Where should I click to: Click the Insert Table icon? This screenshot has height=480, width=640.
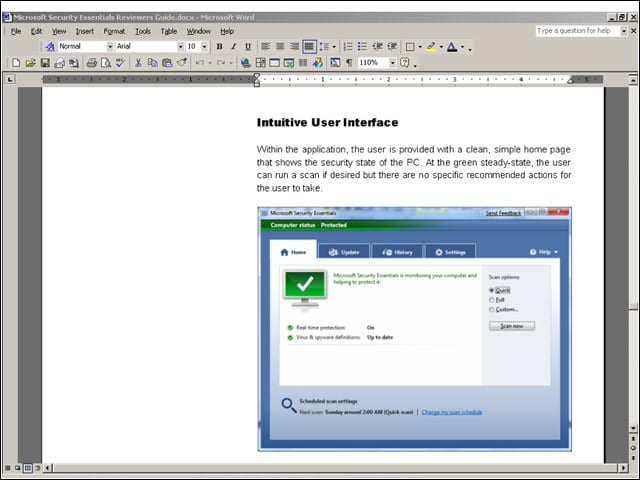tap(274, 62)
